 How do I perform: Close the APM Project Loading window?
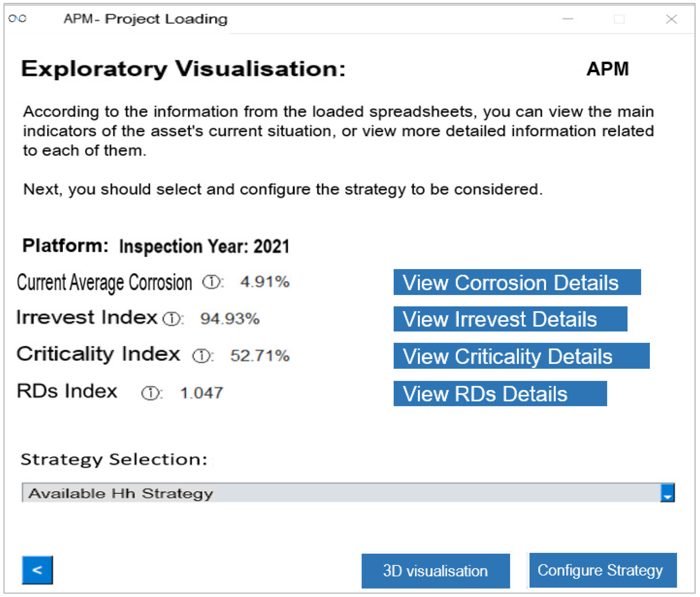671,19
